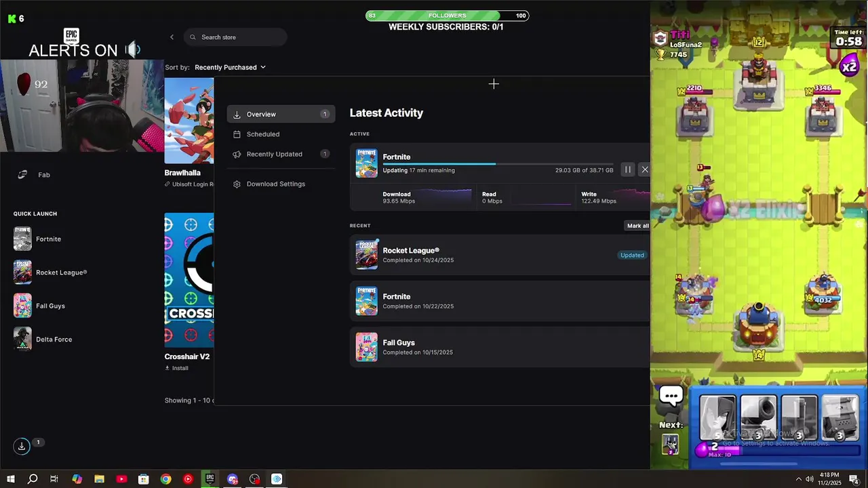868x488 pixels.
Task: Open Windows taskbar search
Action: (33, 479)
